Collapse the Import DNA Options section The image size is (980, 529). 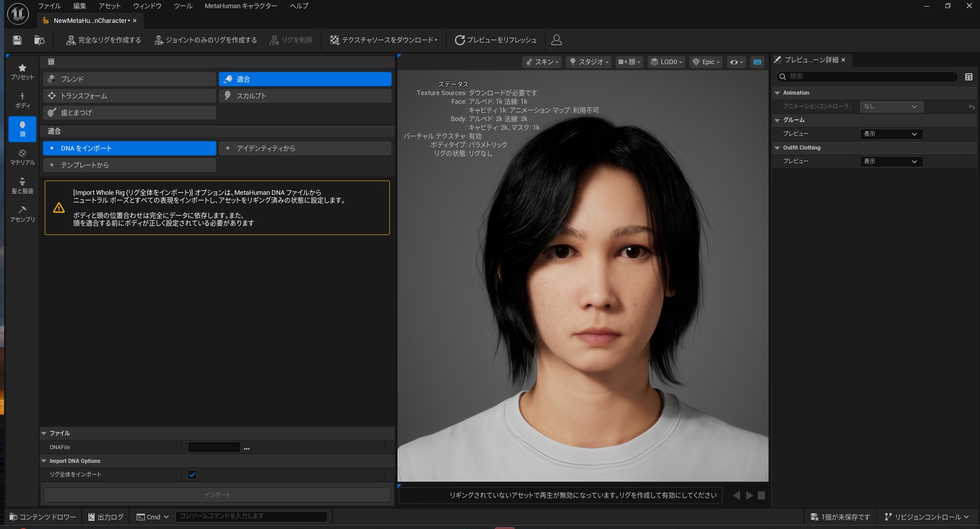(x=44, y=461)
